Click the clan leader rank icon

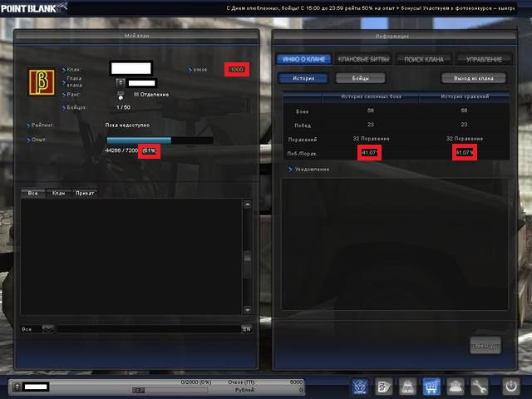[x=120, y=82]
